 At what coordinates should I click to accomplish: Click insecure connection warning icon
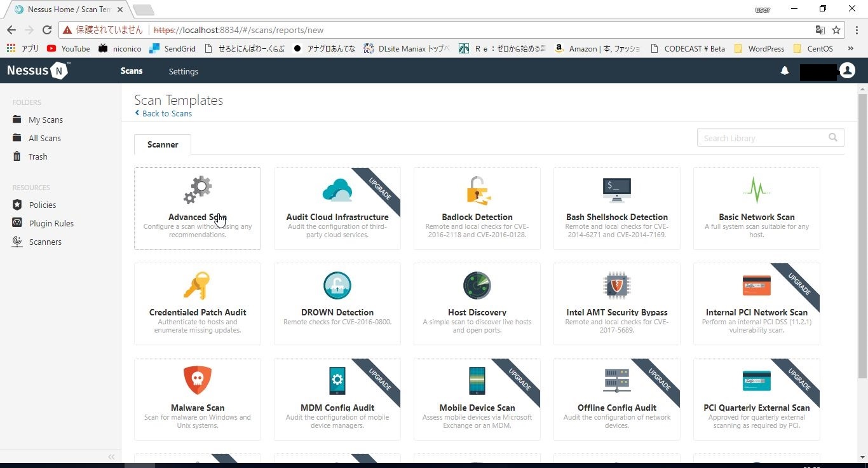tap(67, 30)
